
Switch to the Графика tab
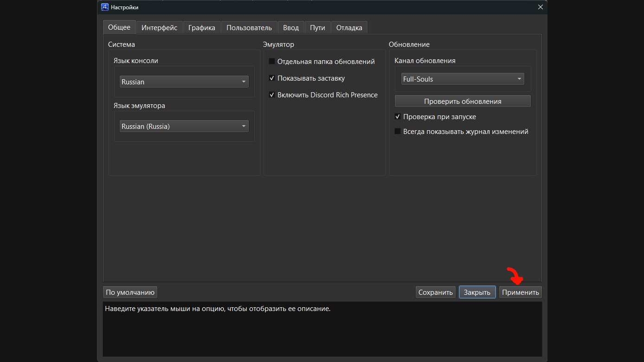202,28
